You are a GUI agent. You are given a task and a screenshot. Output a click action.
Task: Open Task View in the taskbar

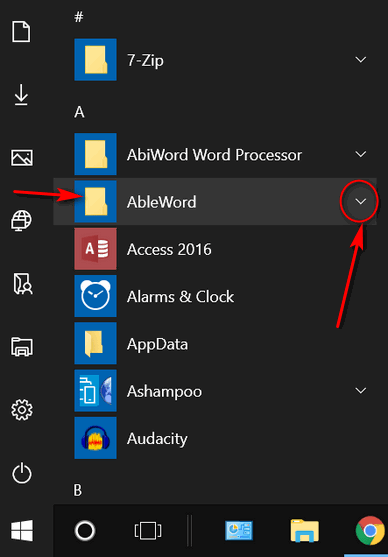point(148,531)
